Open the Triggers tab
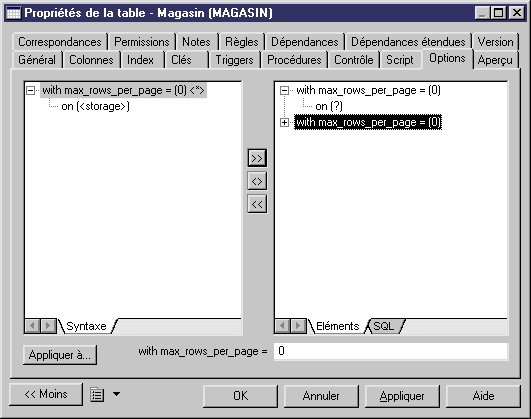Image resolution: width=531 pixels, height=419 pixels. click(x=235, y=60)
